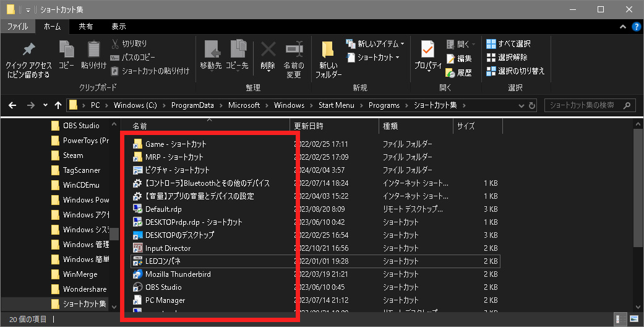Screen dimensions: 644x327
Task: Click the Rename icon in ribbon
Action: tap(293, 50)
